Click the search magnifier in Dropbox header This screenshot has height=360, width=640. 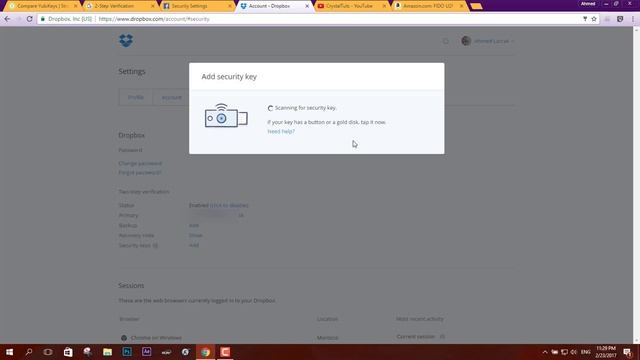pyautogui.click(x=446, y=41)
